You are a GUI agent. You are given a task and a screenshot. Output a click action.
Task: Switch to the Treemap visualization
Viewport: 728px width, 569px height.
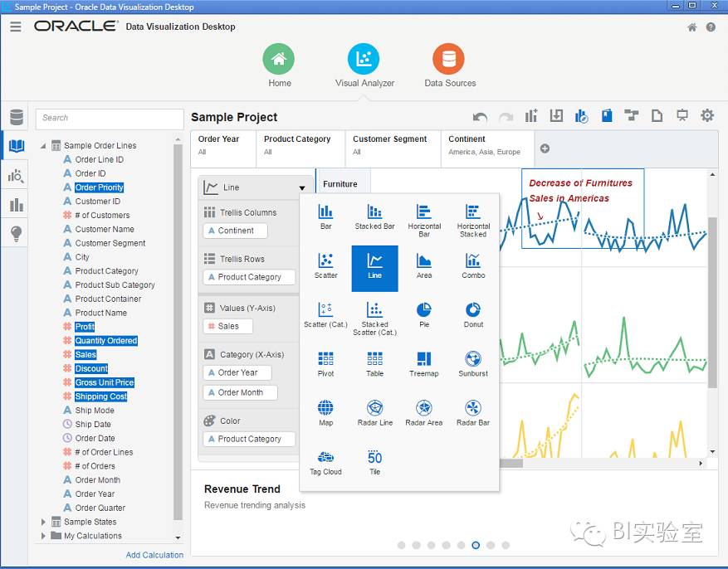tap(423, 363)
